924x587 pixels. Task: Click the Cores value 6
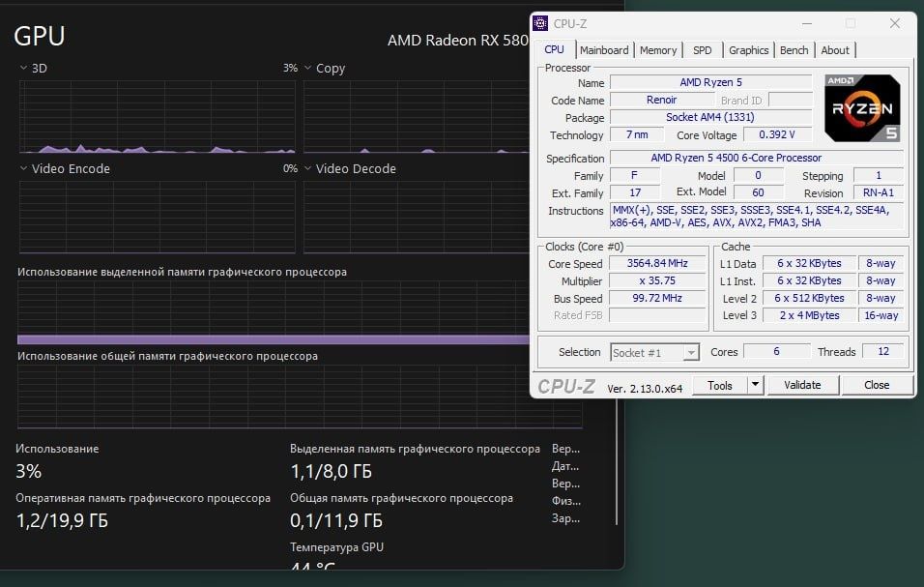(776, 351)
